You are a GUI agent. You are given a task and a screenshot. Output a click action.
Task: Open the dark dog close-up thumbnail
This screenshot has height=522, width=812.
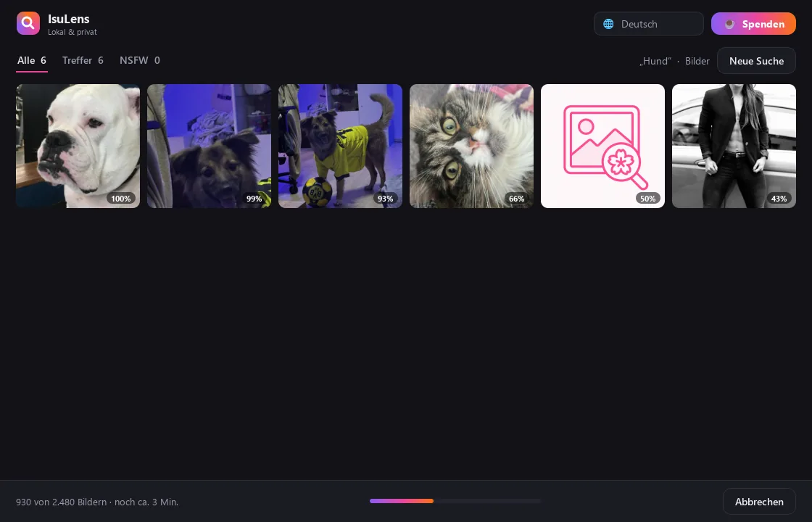click(x=210, y=146)
